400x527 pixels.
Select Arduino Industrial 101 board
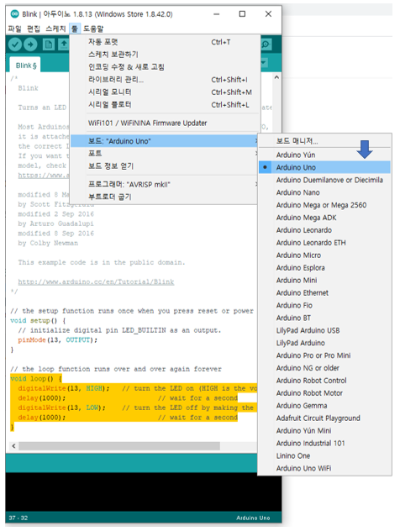click(x=324, y=443)
